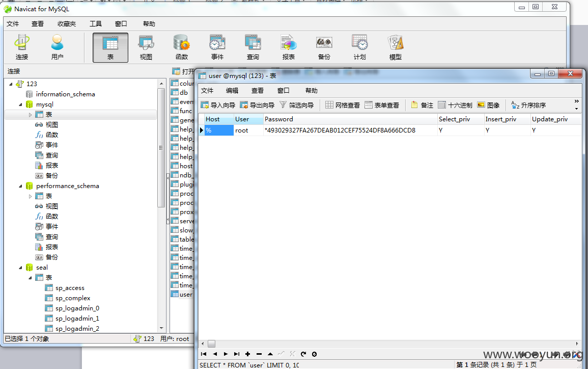Launch 导入向导 import wizard
Viewport: 588px width, 369px height.
[218, 105]
